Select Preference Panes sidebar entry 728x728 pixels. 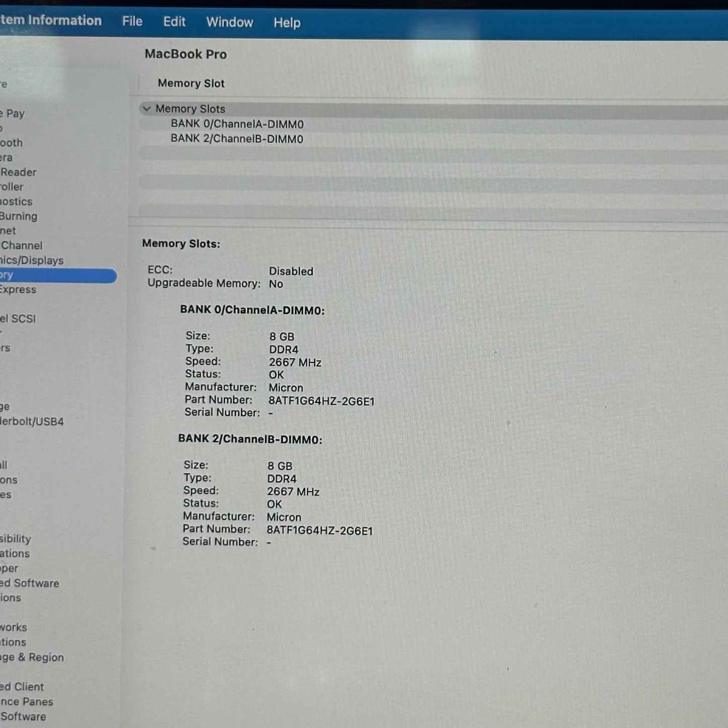click(27, 701)
